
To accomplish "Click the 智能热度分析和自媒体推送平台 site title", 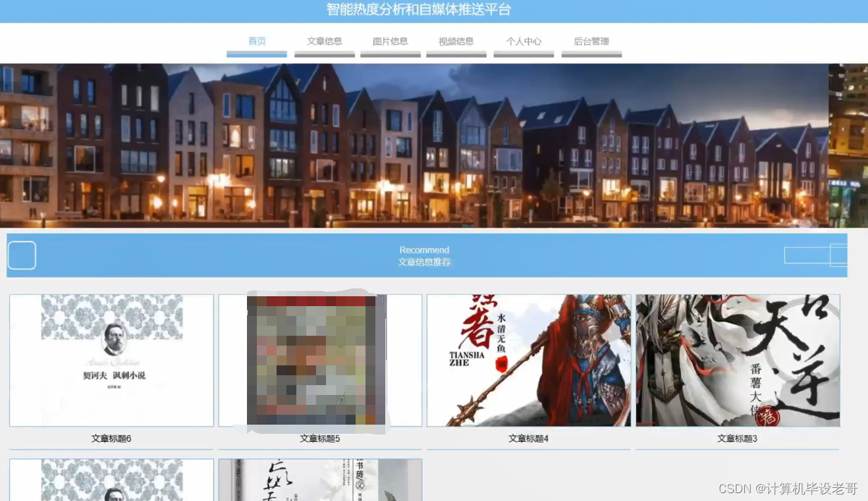I will [x=419, y=10].
